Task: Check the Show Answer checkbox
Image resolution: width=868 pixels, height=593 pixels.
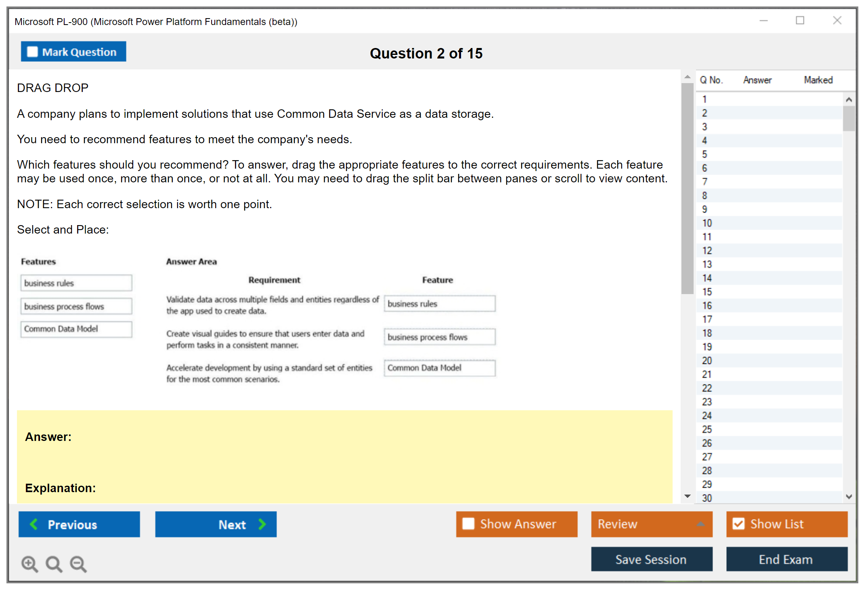Action: pyautogui.click(x=468, y=524)
